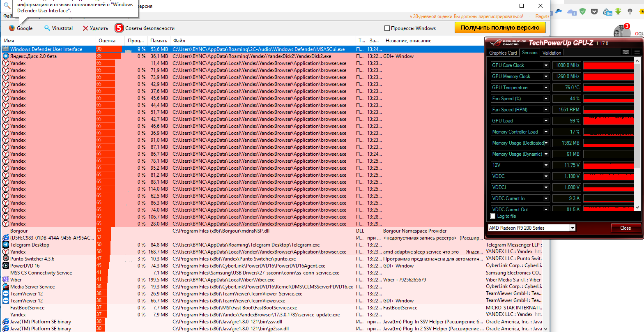644x332 pixels.
Task: Click the Pocket browser extension icon
Action: (x=594, y=12)
